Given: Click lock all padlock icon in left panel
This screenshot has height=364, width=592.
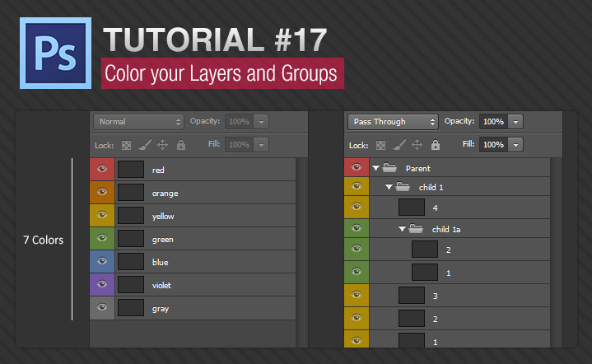Looking at the screenshot, I should [180, 145].
